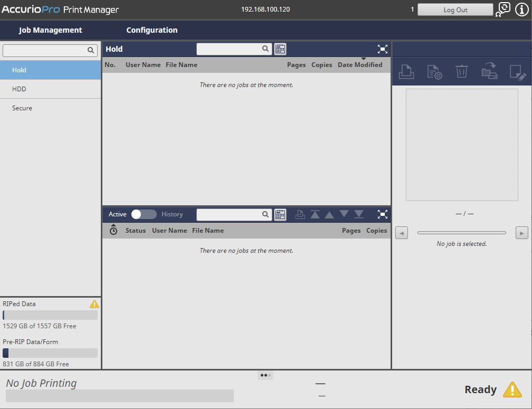Click the Hold list search magnifier icon
This screenshot has width=532, height=409.
pos(265,49)
